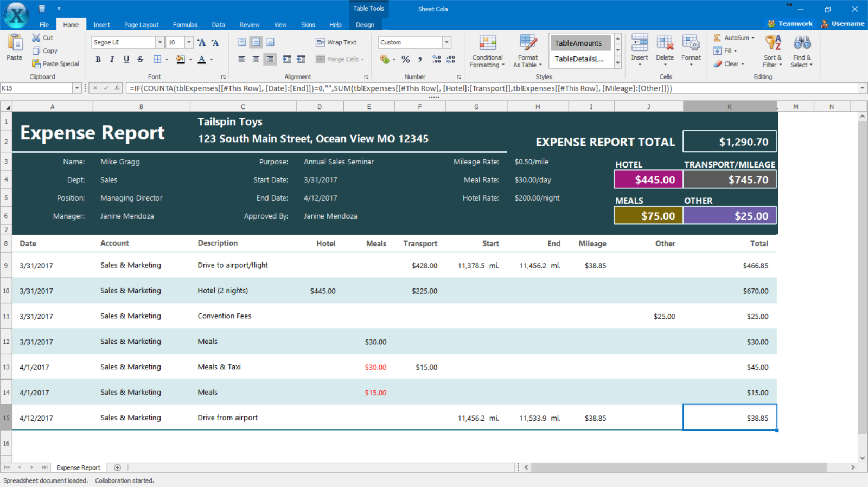Center text horizontally
The height and width of the screenshot is (488, 868).
(256, 59)
